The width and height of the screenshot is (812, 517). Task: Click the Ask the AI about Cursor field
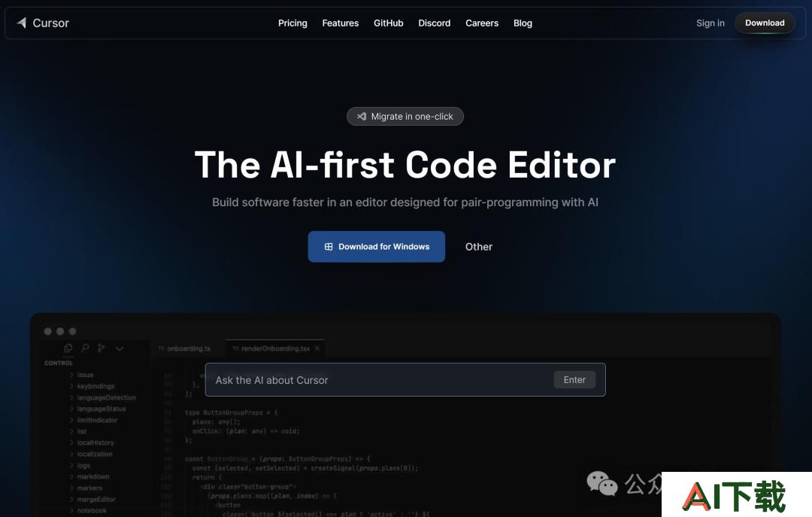[x=405, y=380]
